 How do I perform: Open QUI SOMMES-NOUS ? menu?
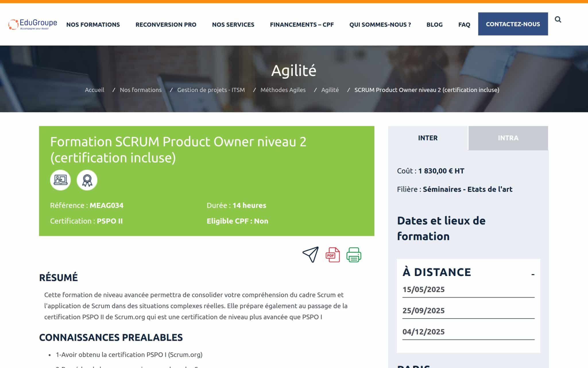tap(380, 24)
